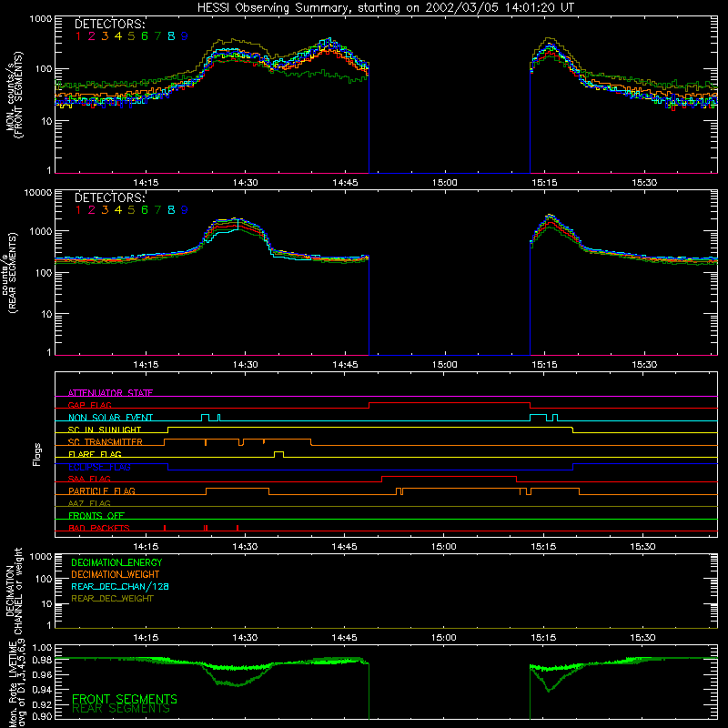Click the FRONT SEGMENTS livetime legend label
728x728 pixels.
tap(125, 699)
